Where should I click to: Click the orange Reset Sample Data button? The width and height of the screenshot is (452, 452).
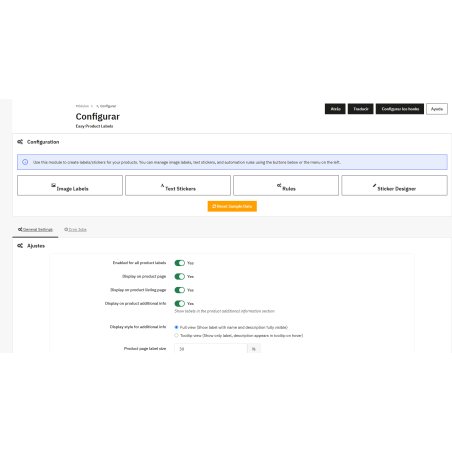click(x=232, y=206)
